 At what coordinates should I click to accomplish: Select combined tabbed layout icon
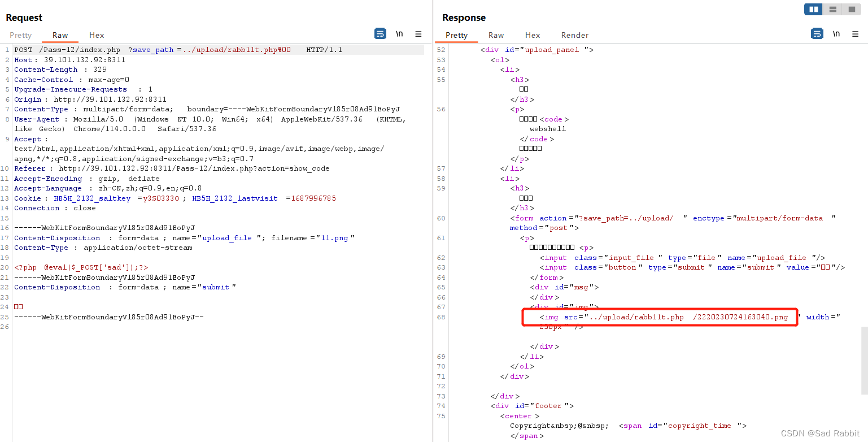pyautogui.click(x=852, y=9)
